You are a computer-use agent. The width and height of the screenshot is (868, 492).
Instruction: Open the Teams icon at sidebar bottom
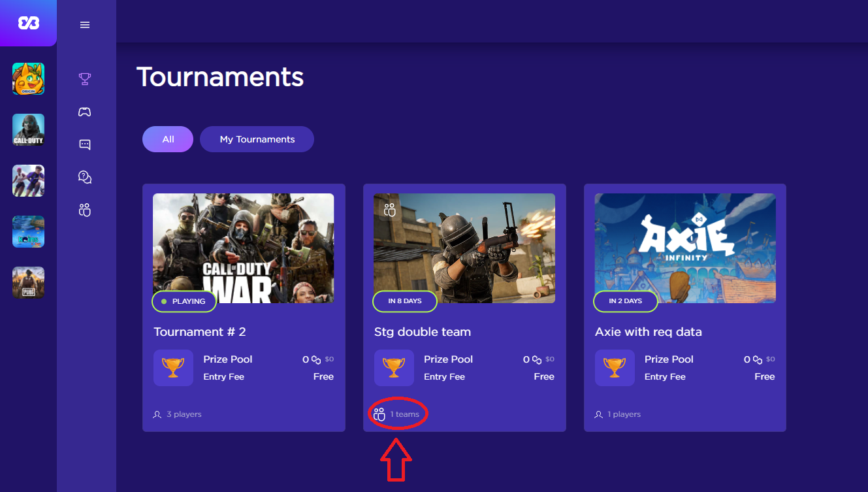click(x=85, y=210)
